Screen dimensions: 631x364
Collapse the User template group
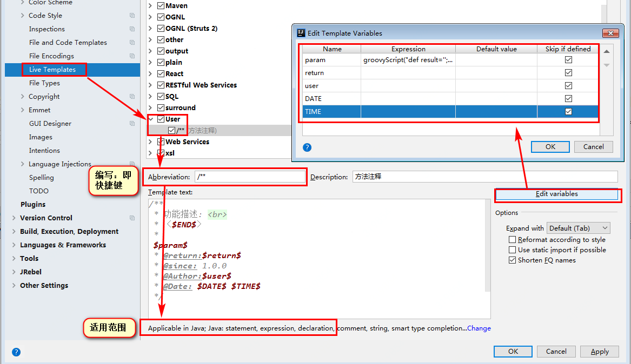click(151, 119)
